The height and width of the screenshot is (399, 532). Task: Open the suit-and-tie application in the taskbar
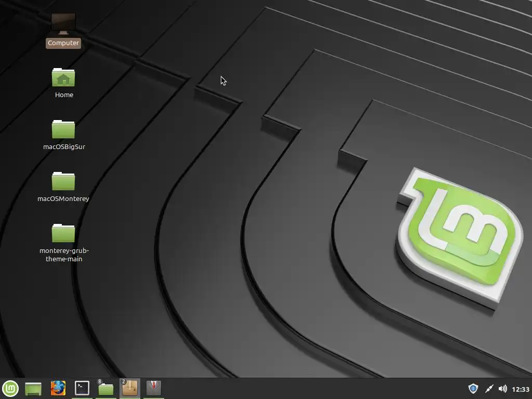tap(154, 388)
